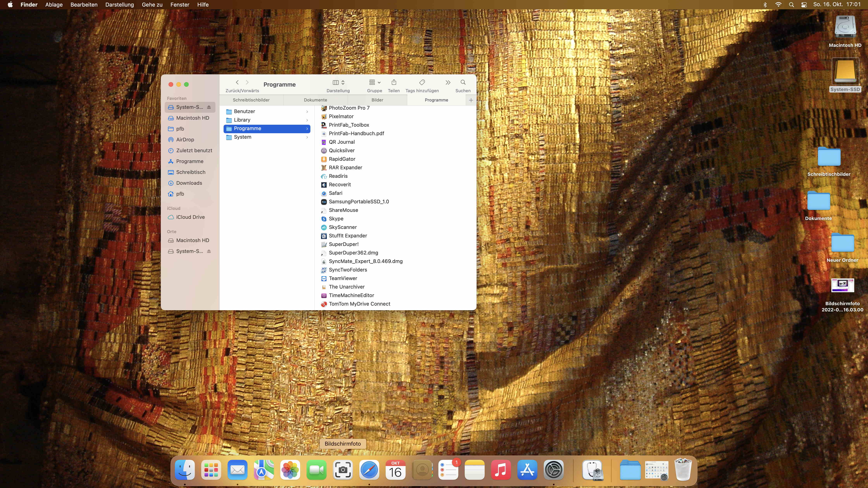Screen dimensions: 868x488
Task: Open the Screenshot app in the Dock
Action: point(343,470)
